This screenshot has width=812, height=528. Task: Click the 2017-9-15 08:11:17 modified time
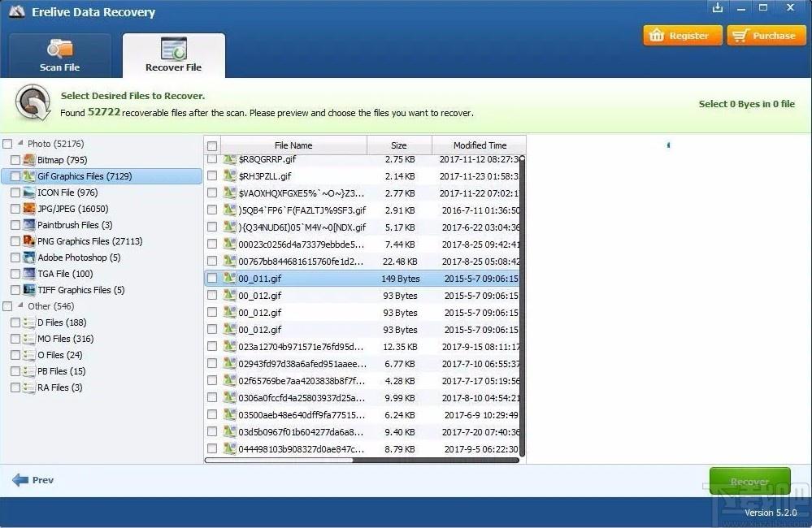click(x=480, y=347)
